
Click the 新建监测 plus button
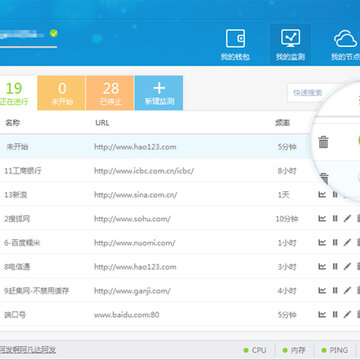click(159, 93)
